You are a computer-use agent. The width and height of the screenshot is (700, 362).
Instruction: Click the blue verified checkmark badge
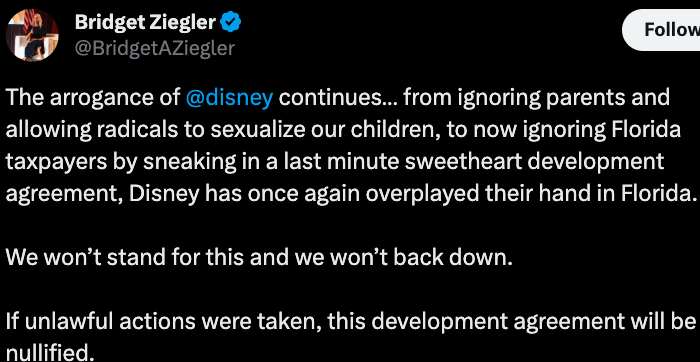[232, 22]
